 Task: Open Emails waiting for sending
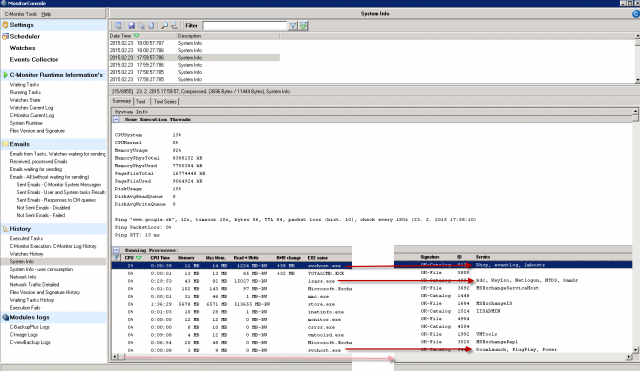(x=36, y=169)
